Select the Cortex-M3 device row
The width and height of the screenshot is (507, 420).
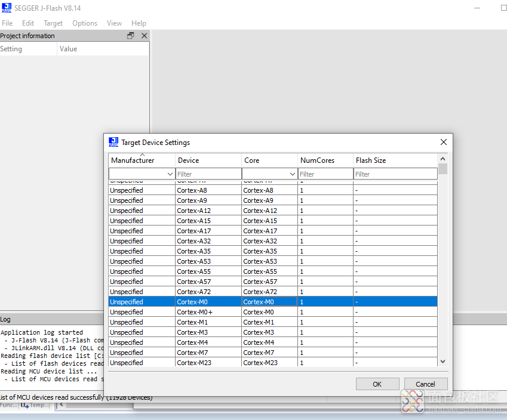tap(273, 332)
